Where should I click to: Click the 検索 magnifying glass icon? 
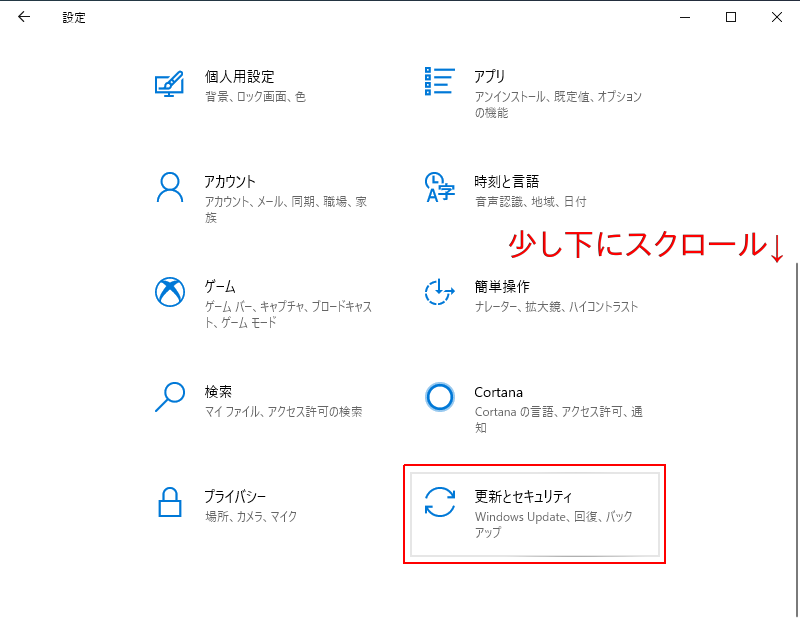point(170,397)
